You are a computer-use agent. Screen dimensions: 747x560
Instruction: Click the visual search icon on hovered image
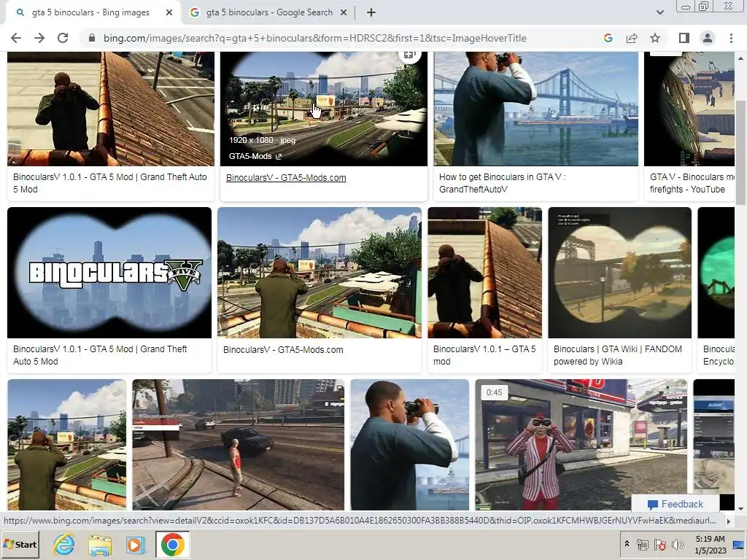coord(409,55)
